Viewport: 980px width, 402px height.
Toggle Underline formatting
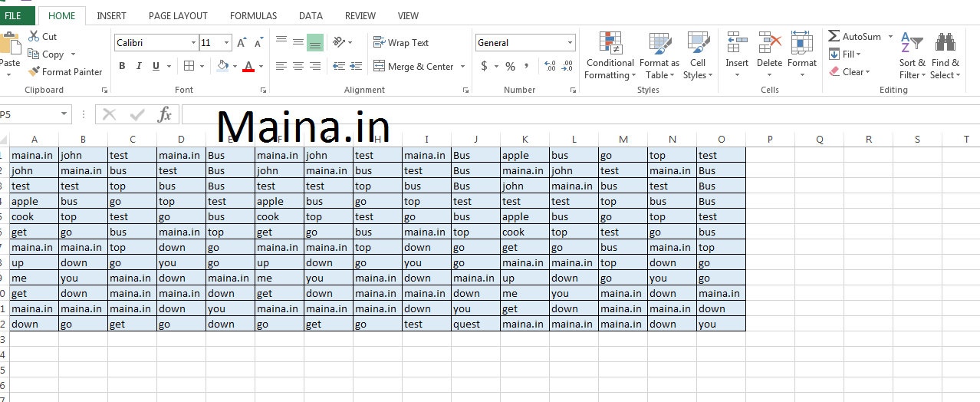(156, 66)
